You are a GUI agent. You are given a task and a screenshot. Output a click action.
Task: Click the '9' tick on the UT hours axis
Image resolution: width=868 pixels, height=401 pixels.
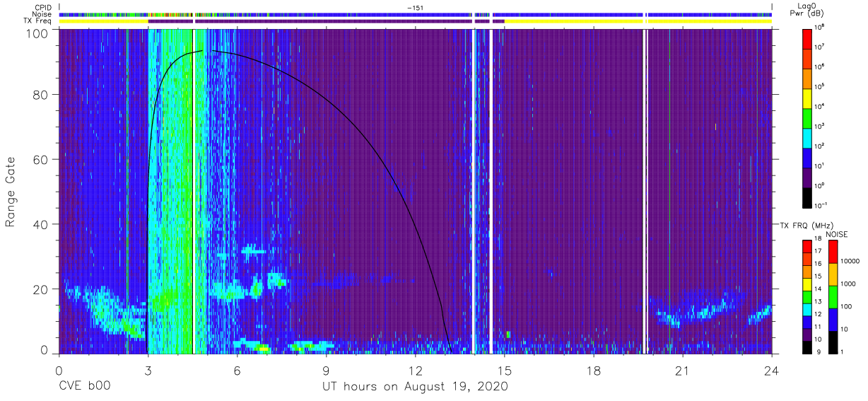(x=326, y=370)
